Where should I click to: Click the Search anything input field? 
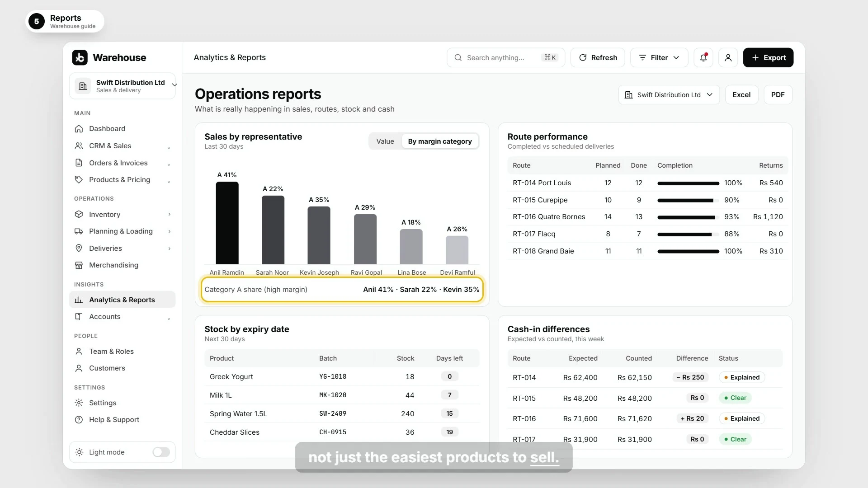click(x=505, y=57)
